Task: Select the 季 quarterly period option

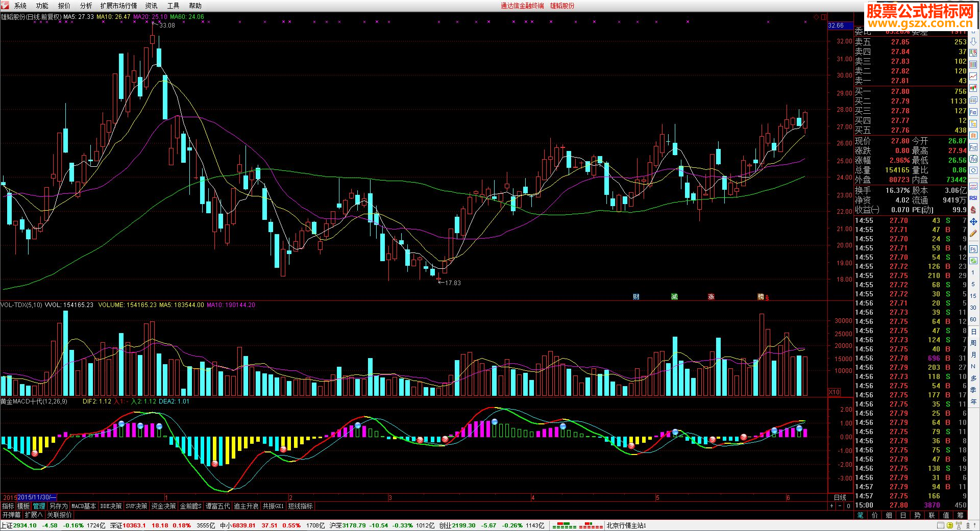Action: tap(973, 390)
